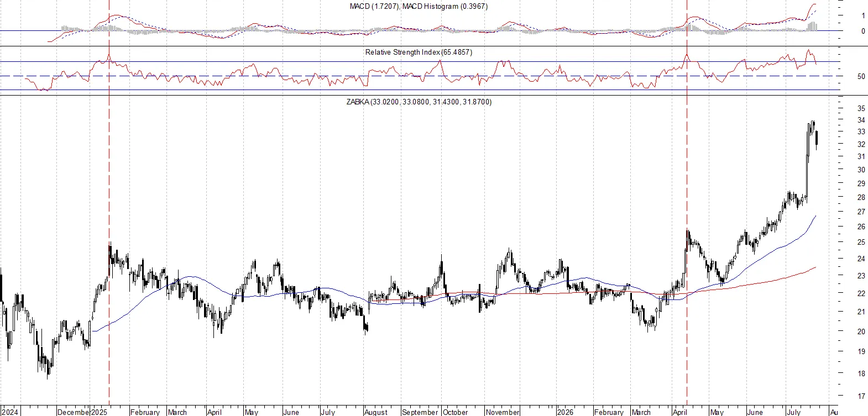Select the 33 price level label
The width and height of the screenshot is (868, 416).
click(x=861, y=132)
